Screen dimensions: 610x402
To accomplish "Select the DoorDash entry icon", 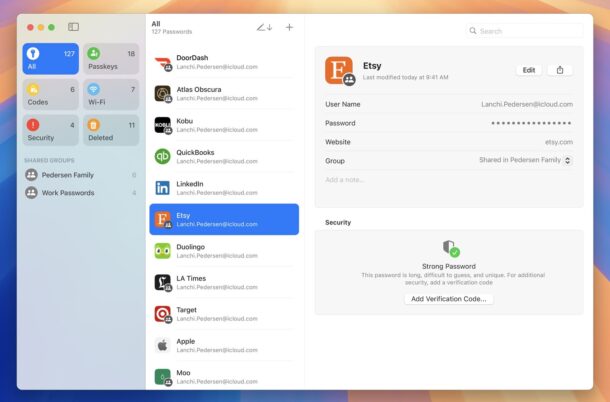I will [163, 63].
